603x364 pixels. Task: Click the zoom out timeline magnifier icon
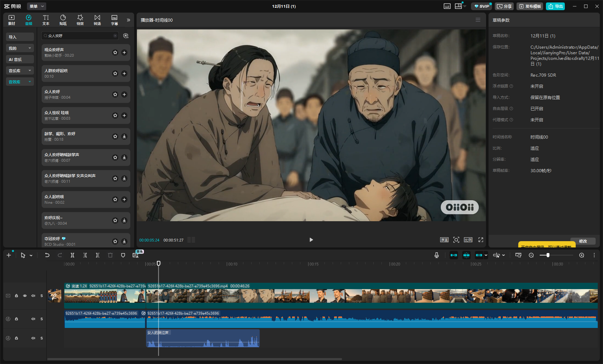click(531, 255)
